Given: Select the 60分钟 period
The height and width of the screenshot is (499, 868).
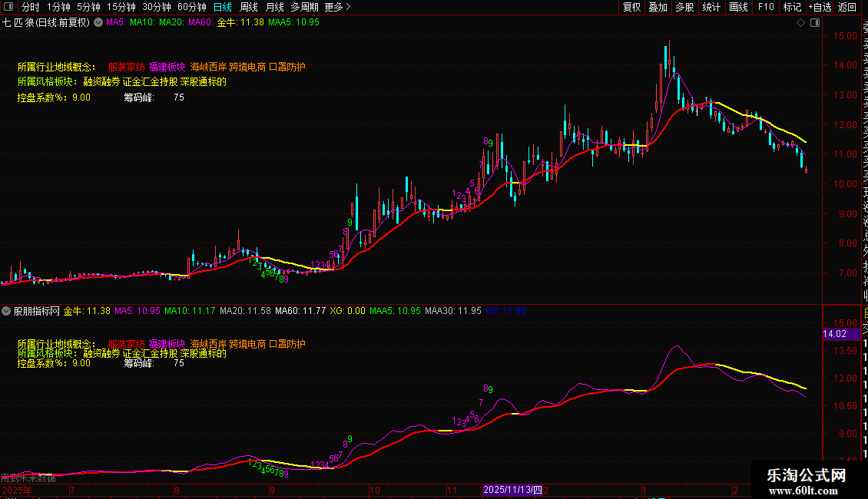Looking at the screenshot, I should [192, 7].
